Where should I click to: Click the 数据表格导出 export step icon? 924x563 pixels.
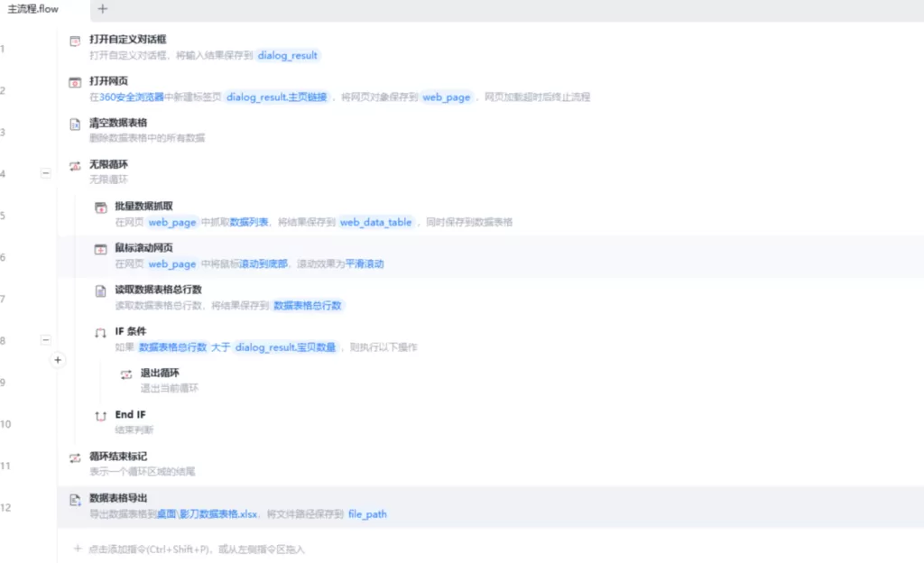[74, 498]
